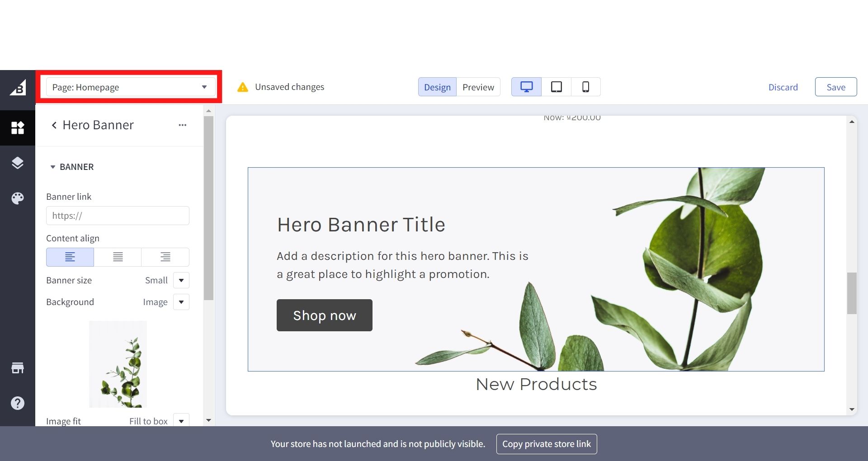Open the Help question mark icon

[18, 403]
